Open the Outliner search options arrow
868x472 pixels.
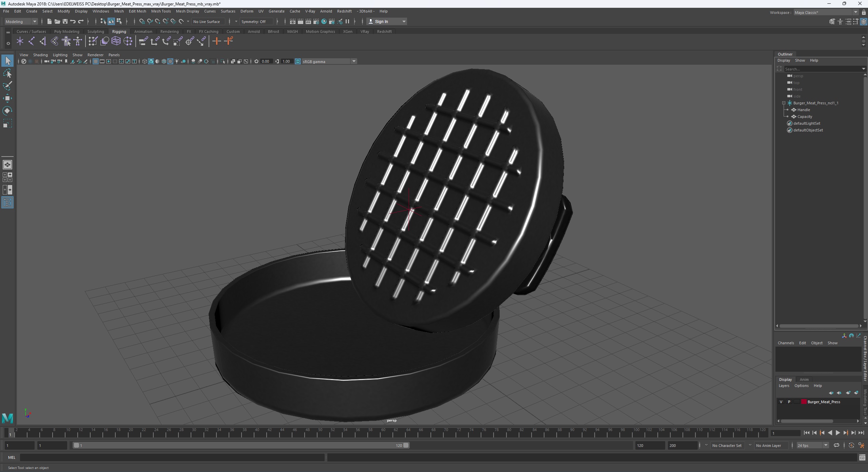click(x=864, y=69)
